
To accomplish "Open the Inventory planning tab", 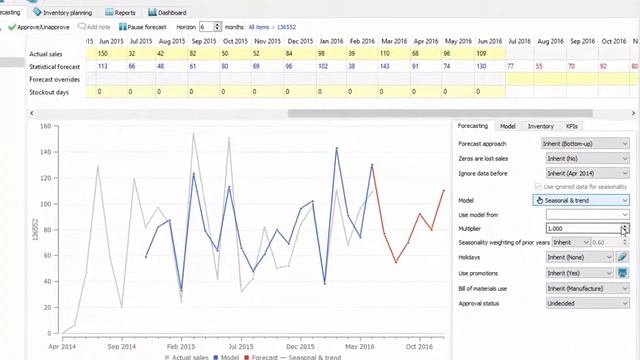I will (62, 12).
